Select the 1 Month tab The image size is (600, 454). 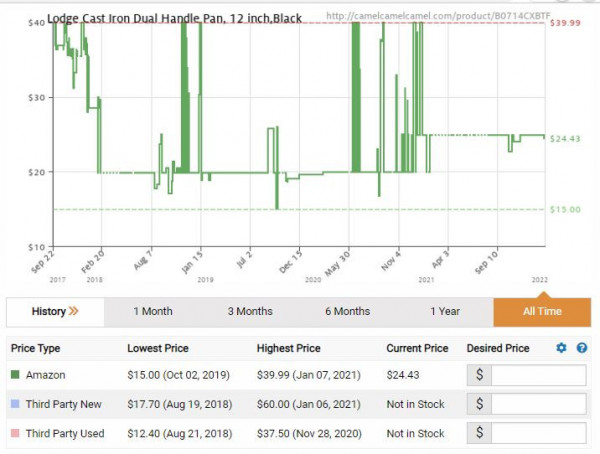pos(153,311)
